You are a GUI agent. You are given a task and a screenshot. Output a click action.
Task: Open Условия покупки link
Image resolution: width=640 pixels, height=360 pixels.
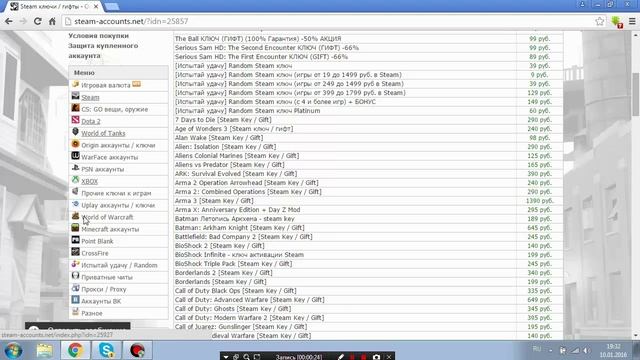coord(98,36)
